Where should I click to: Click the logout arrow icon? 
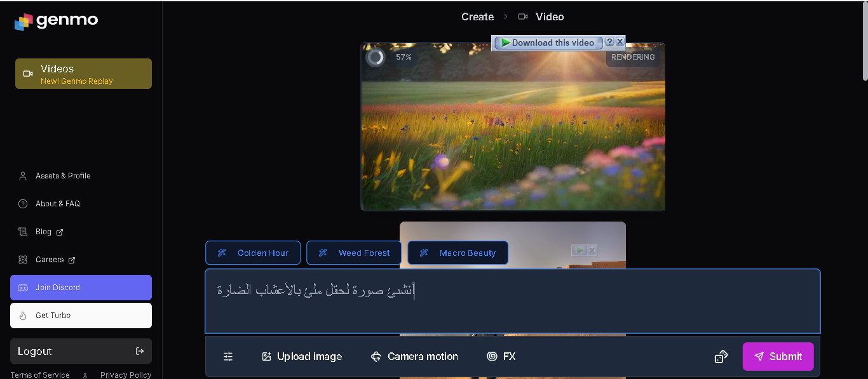140,351
